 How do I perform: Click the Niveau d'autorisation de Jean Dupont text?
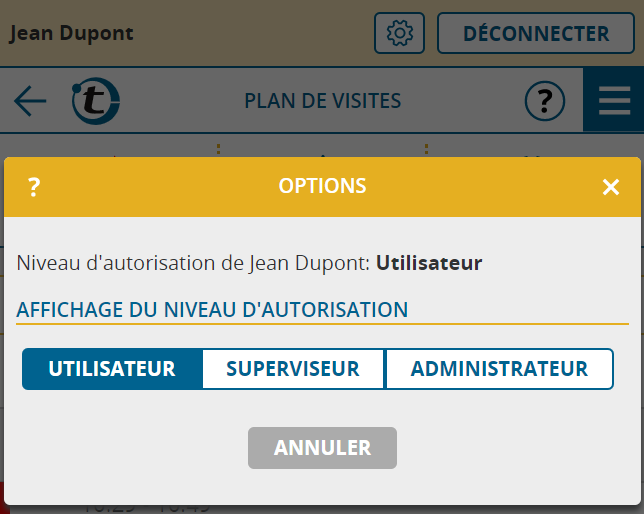193,263
